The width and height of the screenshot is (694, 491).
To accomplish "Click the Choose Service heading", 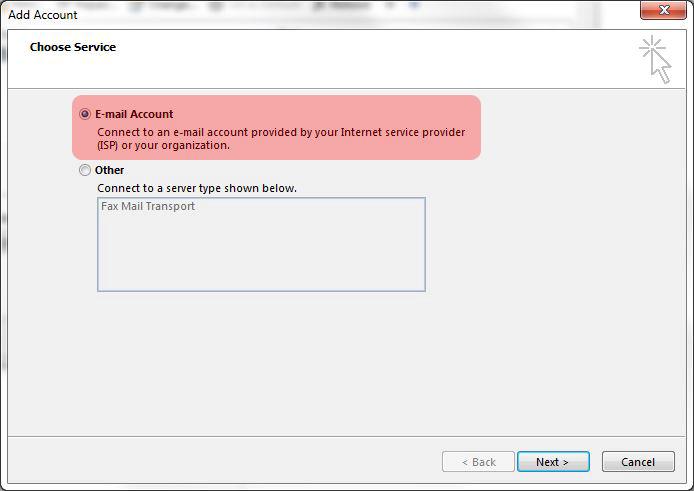I will tap(73, 47).
